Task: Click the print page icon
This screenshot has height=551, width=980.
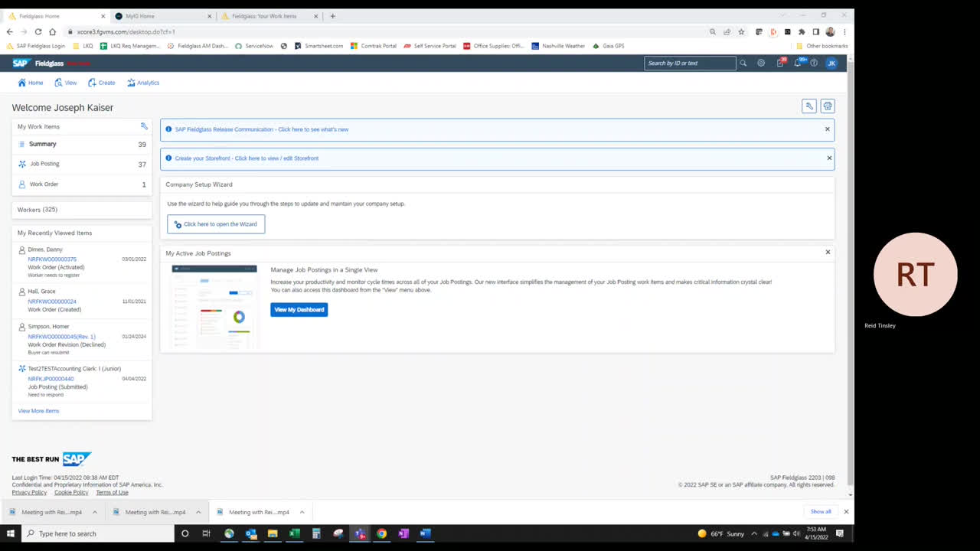Action: (x=828, y=106)
